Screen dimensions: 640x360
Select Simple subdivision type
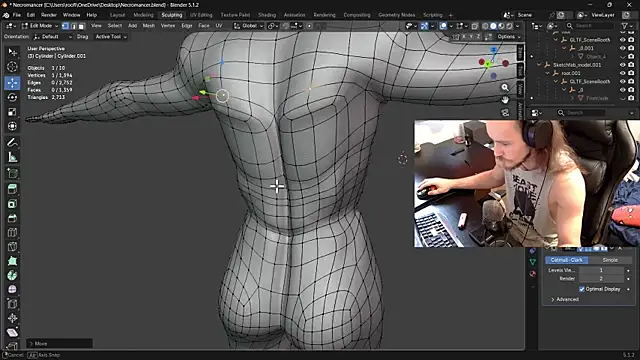tap(610, 260)
